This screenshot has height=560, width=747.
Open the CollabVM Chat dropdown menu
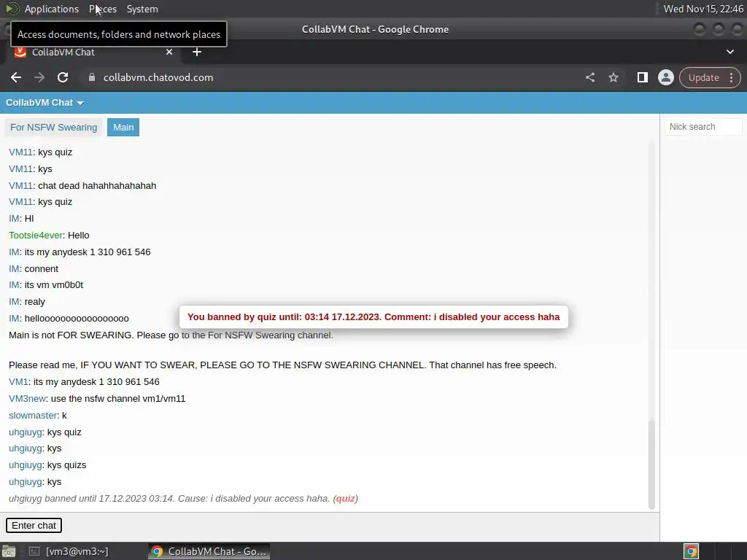click(x=44, y=103)
